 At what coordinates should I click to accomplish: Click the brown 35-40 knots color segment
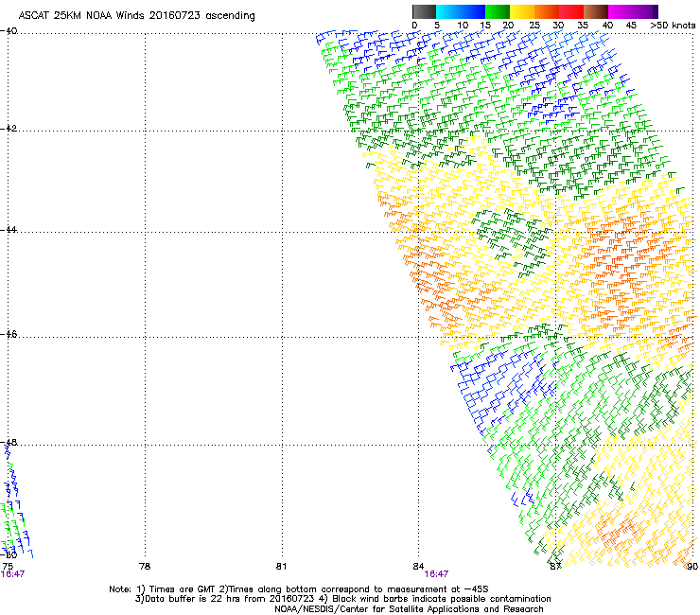click(x=596, y=11)
